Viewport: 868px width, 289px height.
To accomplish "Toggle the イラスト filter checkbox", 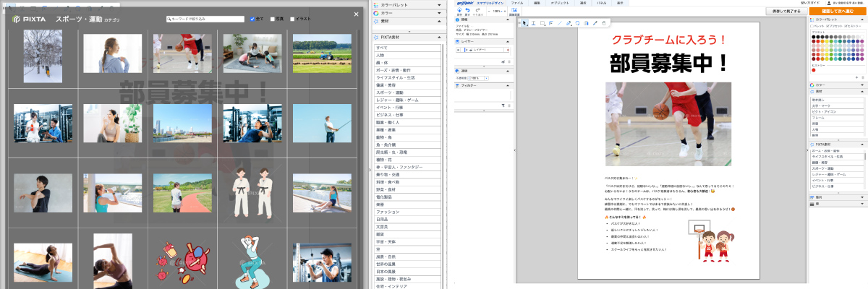I will (x=292, y=19).
